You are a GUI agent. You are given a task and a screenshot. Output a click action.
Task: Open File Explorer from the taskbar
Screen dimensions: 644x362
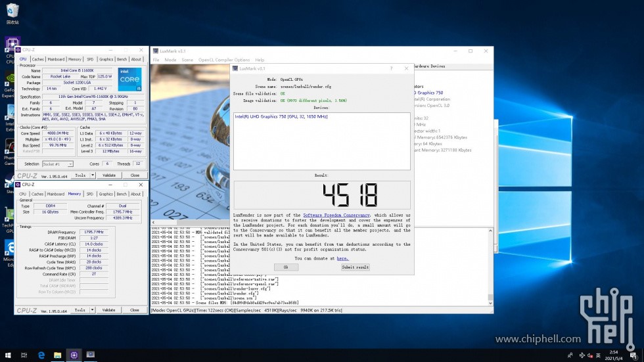[58, 355]
